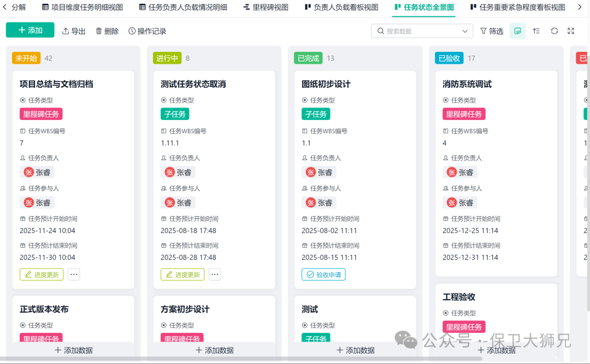Click 进度更新 on the 测试任务状态取消 card
The image size is (590, 364).
pos(182,275)
